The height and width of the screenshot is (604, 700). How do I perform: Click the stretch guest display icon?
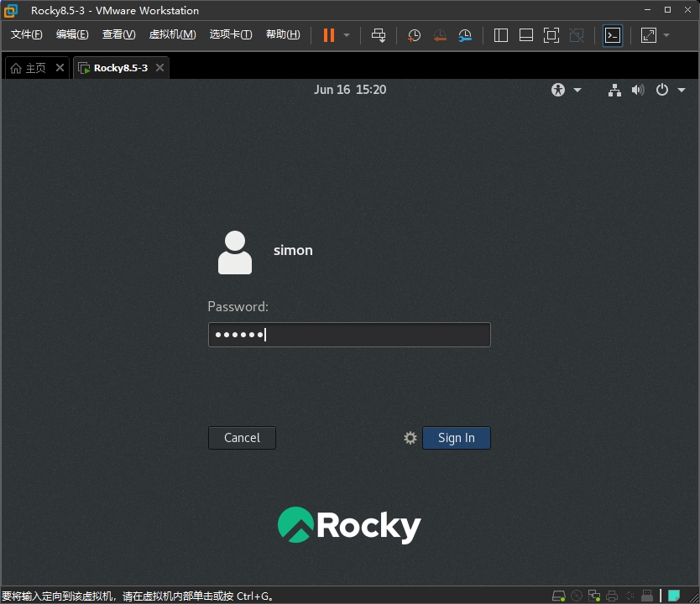pyautogui.click(x=649, y=35)
